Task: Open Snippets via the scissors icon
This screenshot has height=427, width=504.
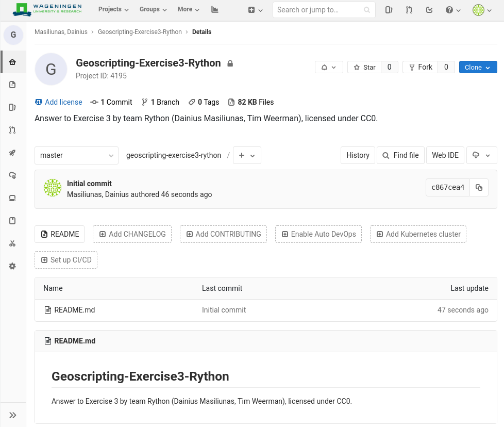Action: coord(12,243)
